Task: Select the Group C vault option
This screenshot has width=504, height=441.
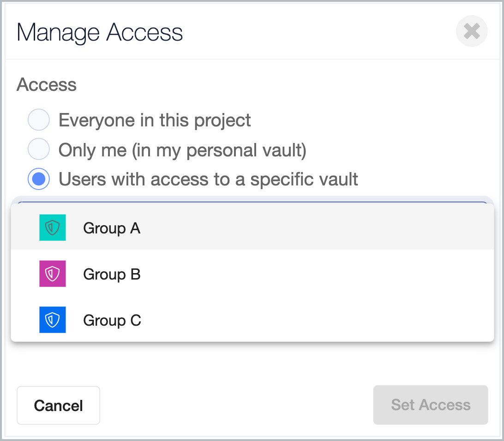Action: pyautogui.click(x=112, y=320)
